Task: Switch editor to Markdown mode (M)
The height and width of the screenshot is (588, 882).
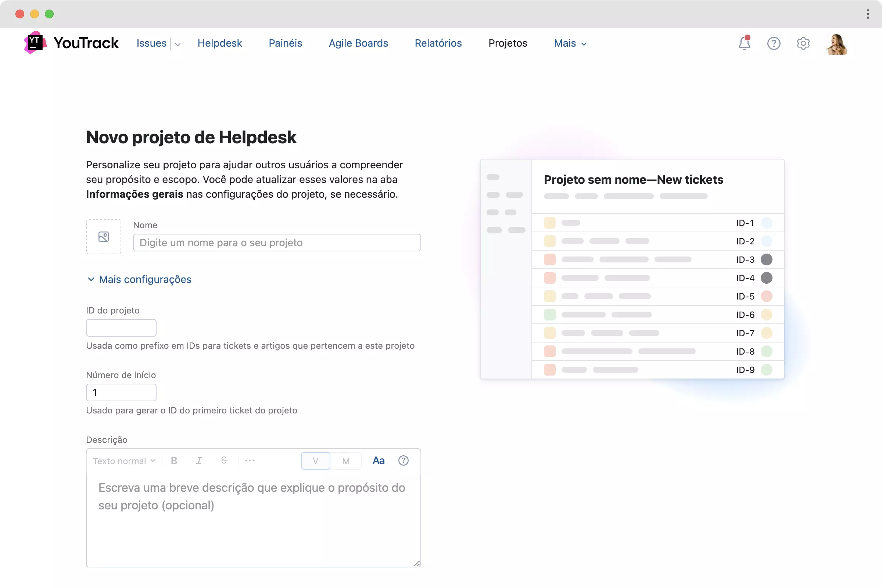Action: pos(346,461)
